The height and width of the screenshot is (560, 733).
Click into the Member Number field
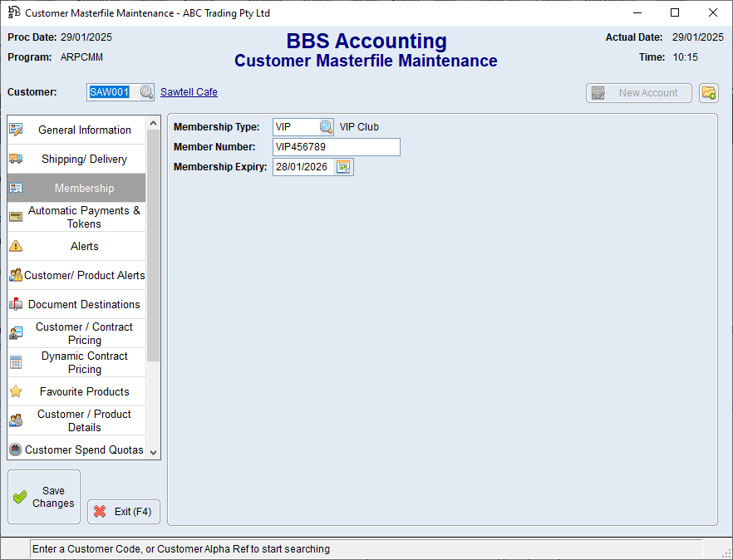(337, 147)
